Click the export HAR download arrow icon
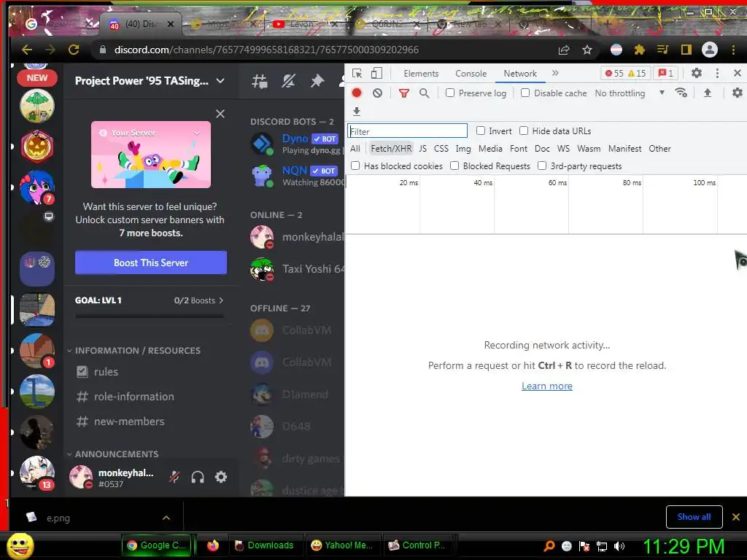Screen dimensions: 747x560 pyautogui.click(x=356, y=112)
